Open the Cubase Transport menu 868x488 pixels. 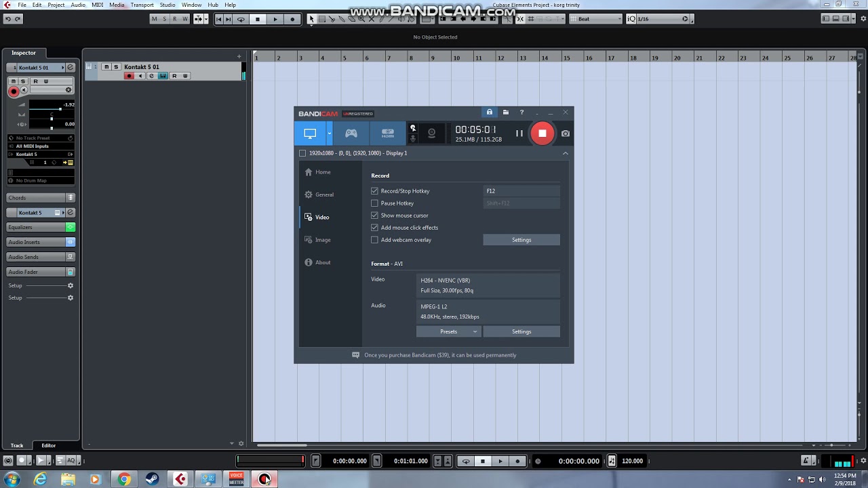pyautogui.click(x=142, y=5)
